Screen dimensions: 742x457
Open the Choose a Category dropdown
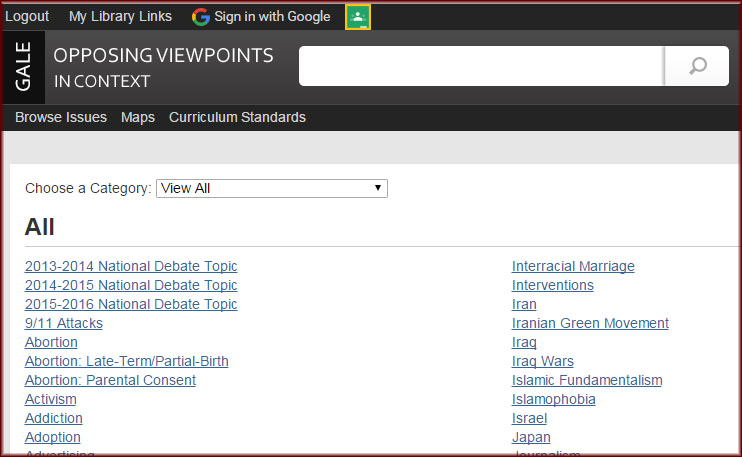[271, 188]
